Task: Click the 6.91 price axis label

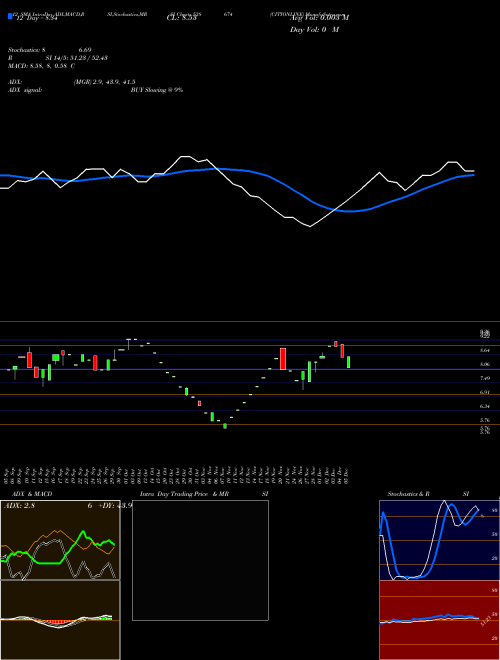Action: point(484,392)
